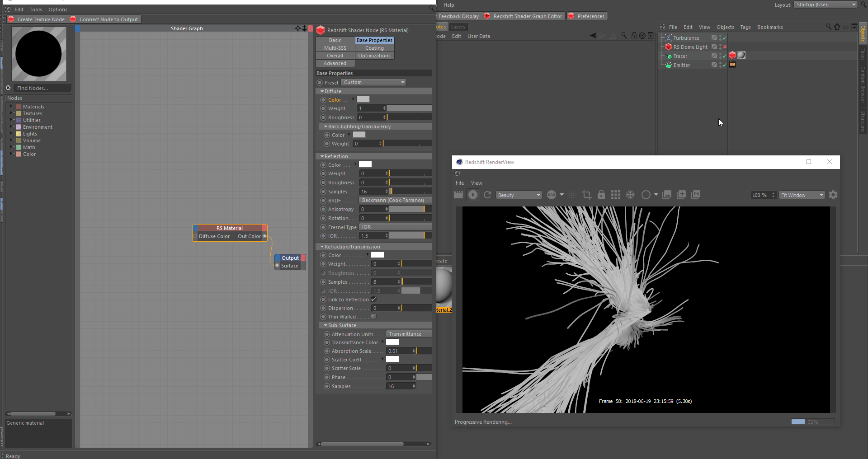Click the circle display mode icon
Image resolution: width=868 pixels, height=459 pixels.
click(646, 195)
